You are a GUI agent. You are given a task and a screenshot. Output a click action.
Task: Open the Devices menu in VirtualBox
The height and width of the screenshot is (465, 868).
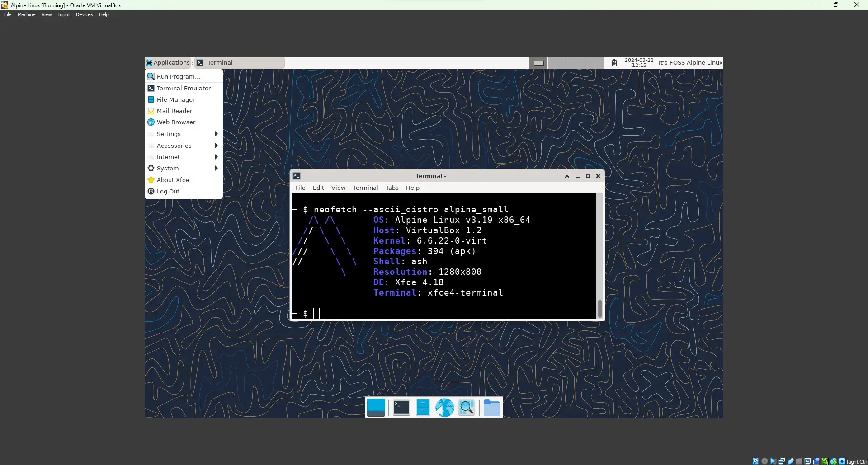coord(84,14)
